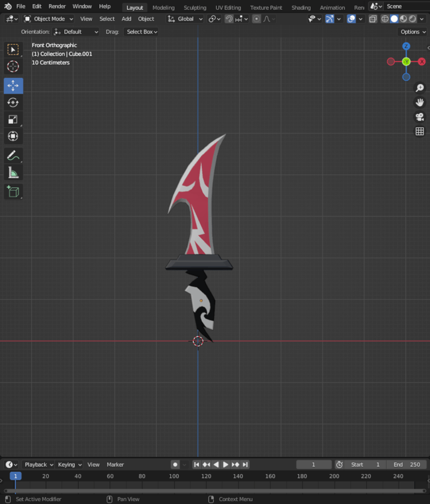Jump to the end frame
Screen dimensions: 430x504
coord(245,464)
